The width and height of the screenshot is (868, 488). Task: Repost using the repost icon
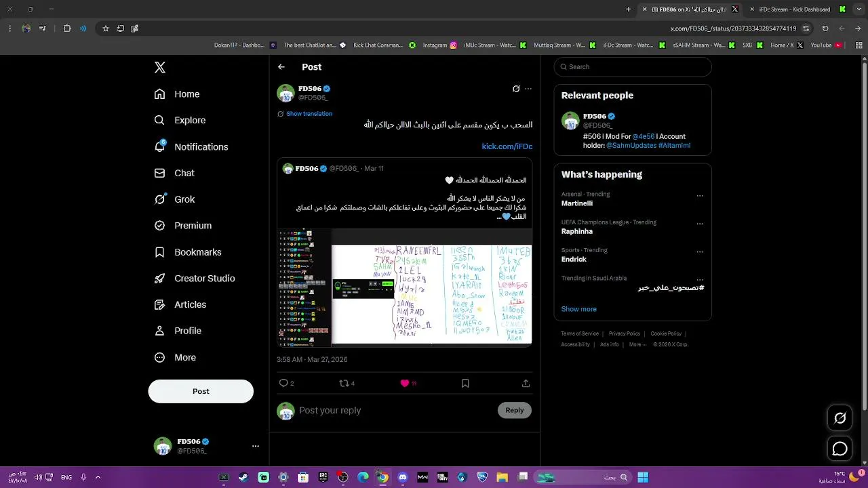pyautogui.click(x=344, y=383)
